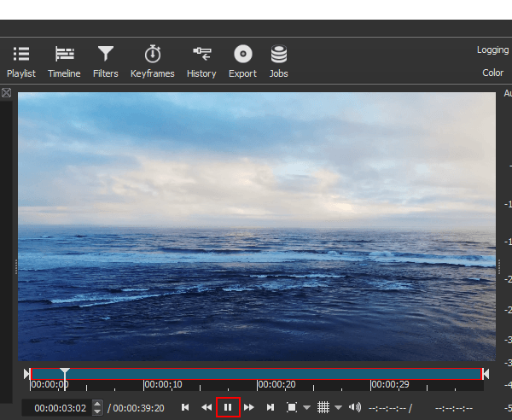Expand the grid options dropdown arrow
Viewport: 512px width, 420px height.
(x=338, y=407)
